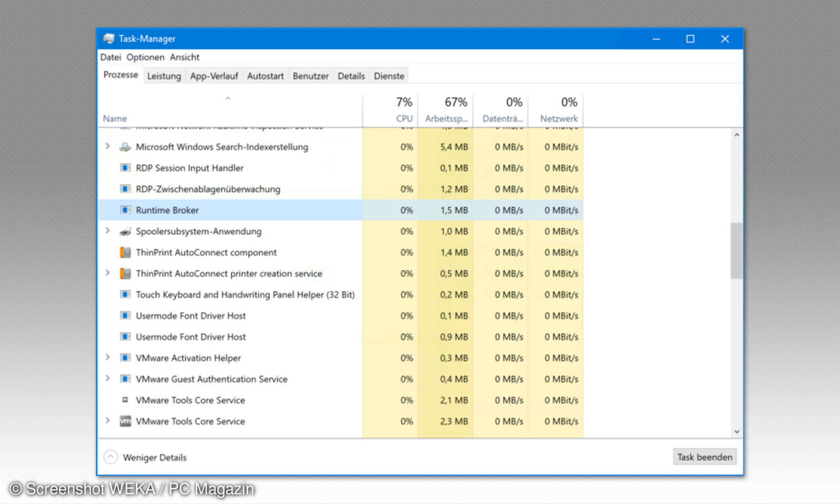Click the VMware Guest Authentication Service icon
Viewport: 840px width, 504px height.
(125, 379)
